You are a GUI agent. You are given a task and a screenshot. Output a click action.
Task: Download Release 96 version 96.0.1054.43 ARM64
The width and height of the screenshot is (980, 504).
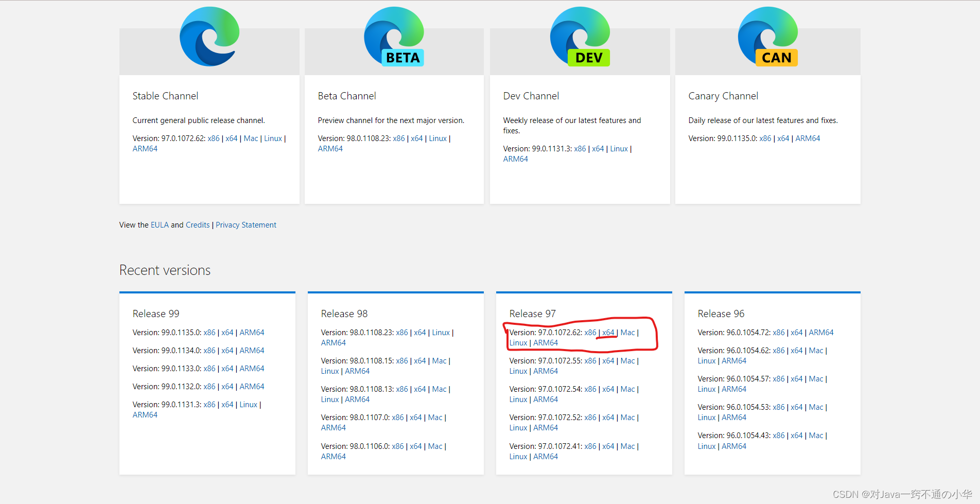click(x=734, y=446)
